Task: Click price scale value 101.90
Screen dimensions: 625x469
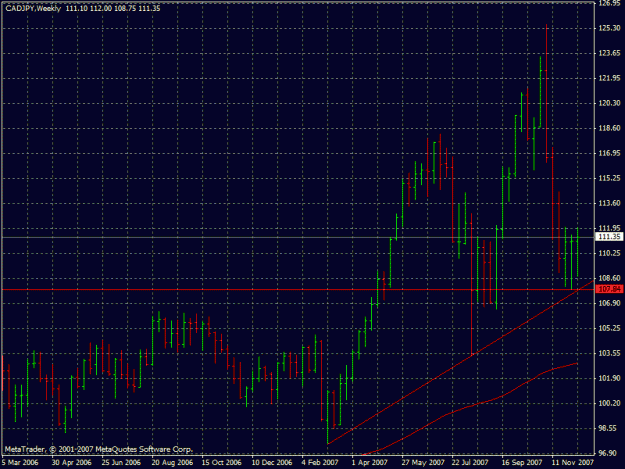Action: (610, 378)
